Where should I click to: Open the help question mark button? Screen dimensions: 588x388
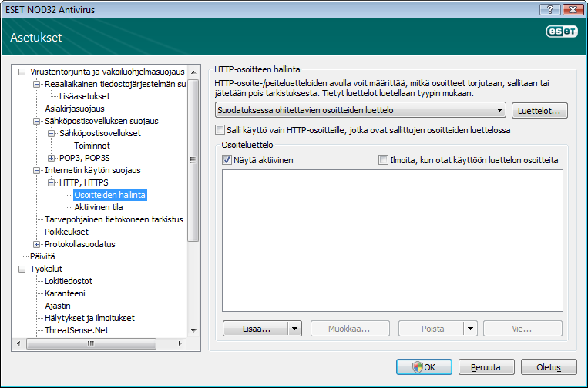(x=550, y=9)
